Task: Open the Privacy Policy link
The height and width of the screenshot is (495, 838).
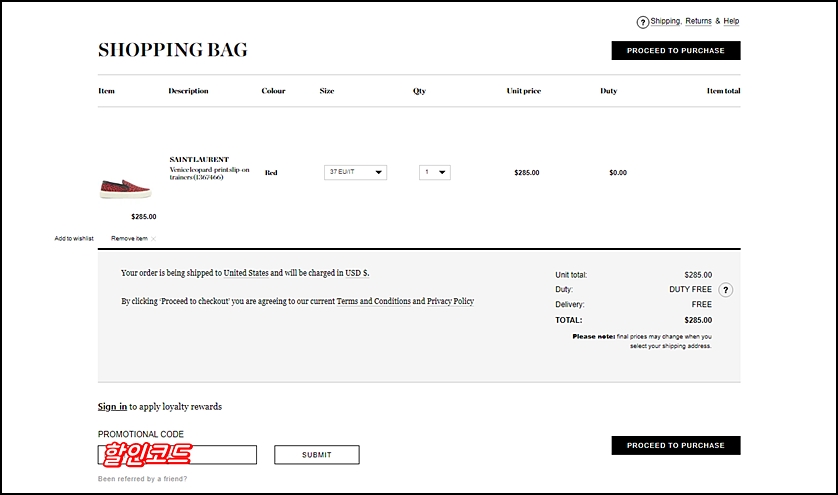Action: pyautogui.click(x=451, y=301)
